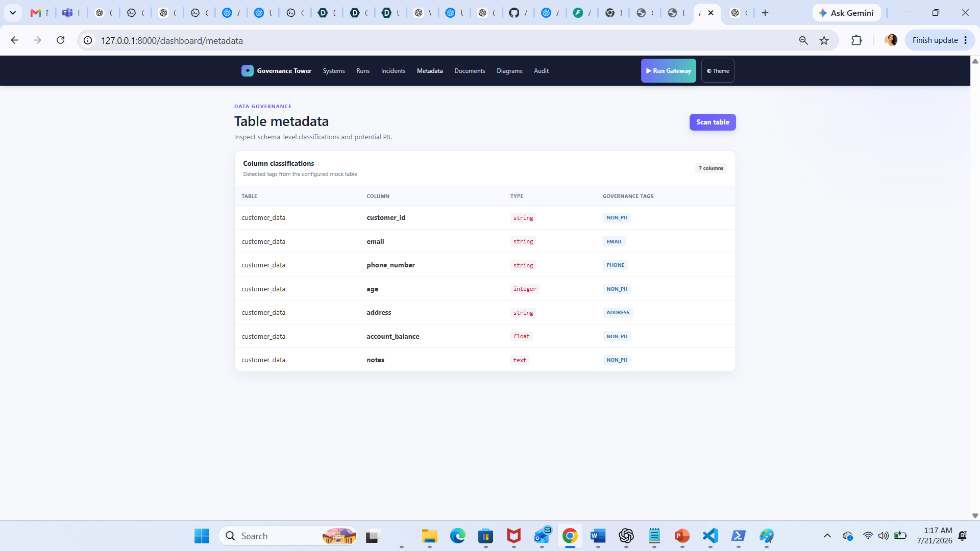Select the Audit nav item
This screenshot has height=551, width=980.
pyautogui.click(x=541, y=71)
